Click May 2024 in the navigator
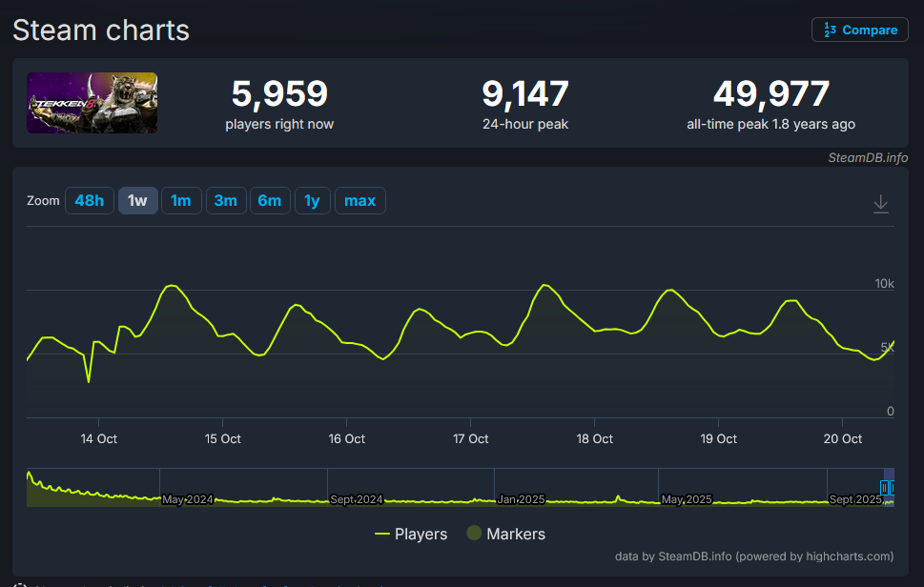This screenshot has height=587, width=924. click(x=188, y=499)
